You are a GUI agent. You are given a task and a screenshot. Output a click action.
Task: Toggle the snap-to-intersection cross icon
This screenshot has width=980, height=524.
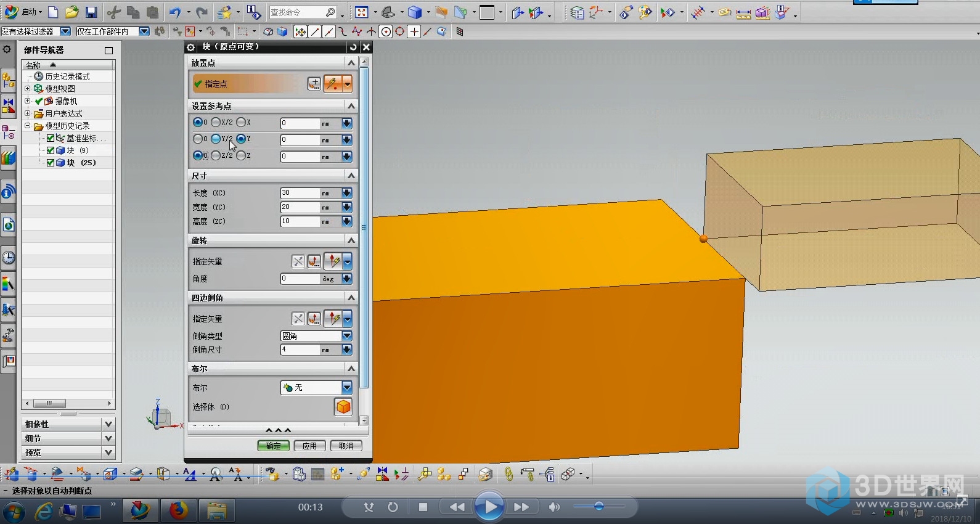click(414, 31)
